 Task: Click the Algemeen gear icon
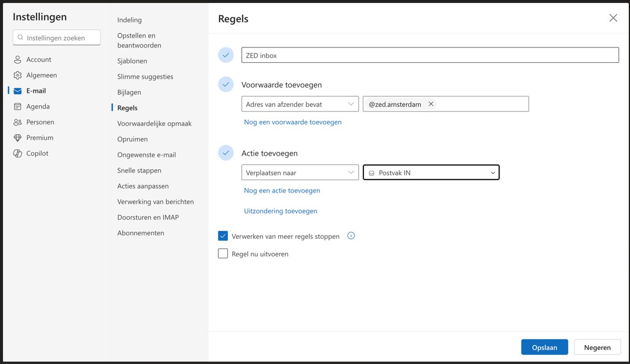(x=18, y=75)
